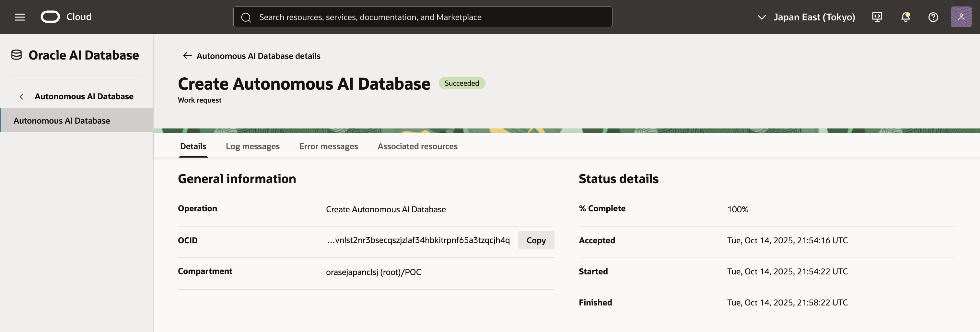Go to Autonomous AI Database details link

pos(258,56)
